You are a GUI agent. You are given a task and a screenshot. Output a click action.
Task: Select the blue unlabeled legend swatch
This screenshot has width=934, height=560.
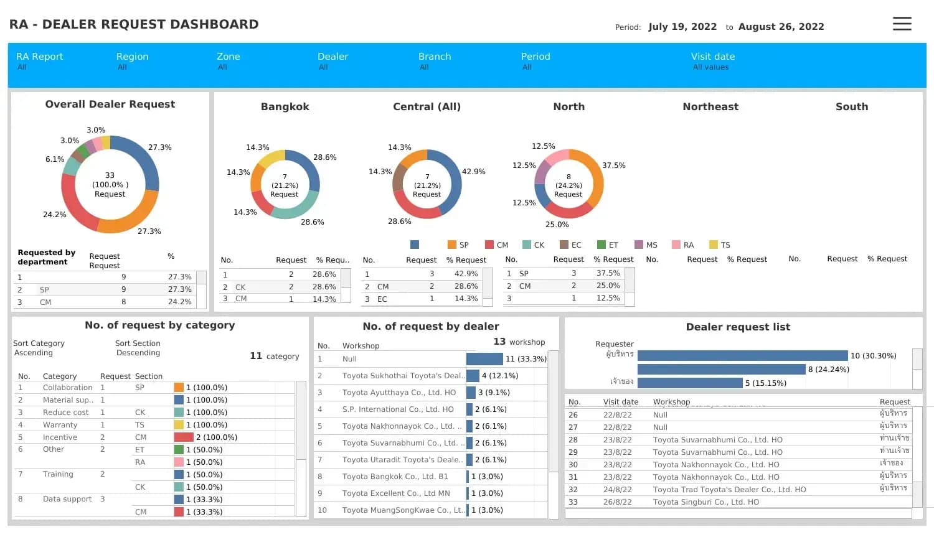pos(415,245)
